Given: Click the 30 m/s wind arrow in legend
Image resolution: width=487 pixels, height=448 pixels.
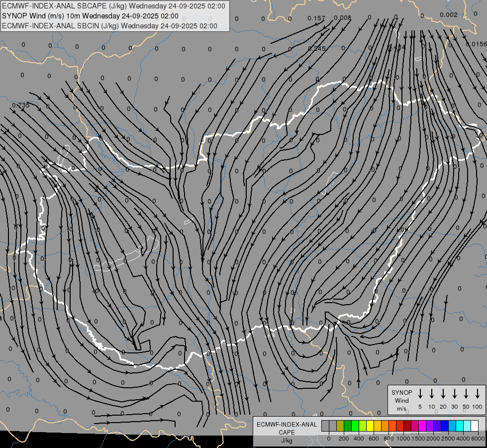Looking at the screenshot, I should pyautogui.click(x=454, y=394).
